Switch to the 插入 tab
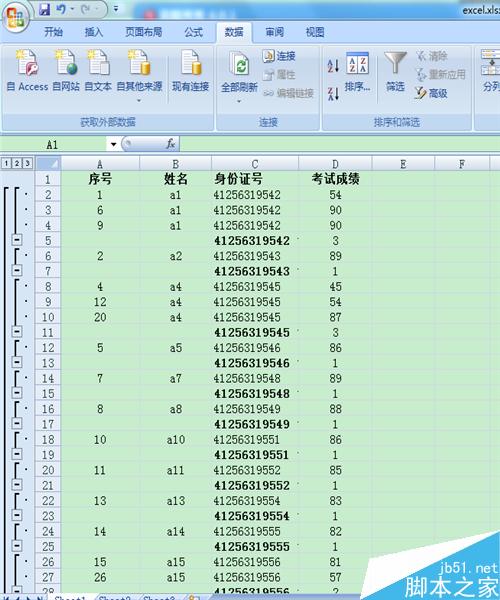This screenshot has height=600, width=500. 94,32
